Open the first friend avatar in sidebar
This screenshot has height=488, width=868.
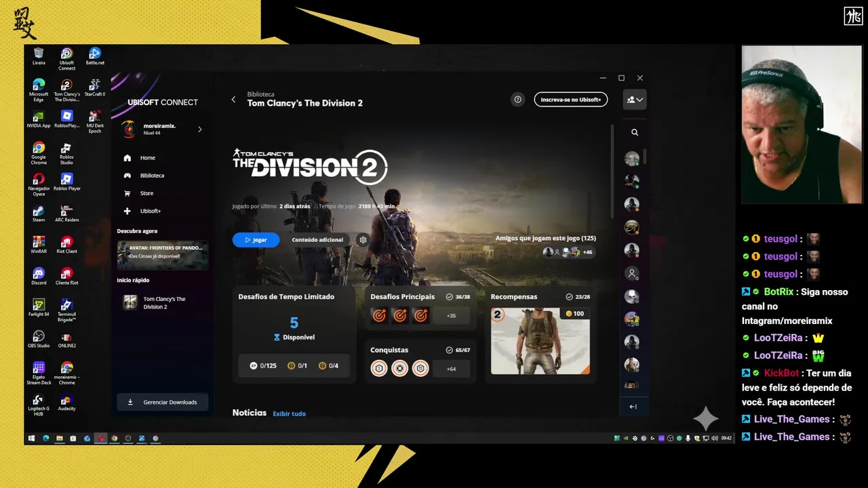click(x=632, y=159)
